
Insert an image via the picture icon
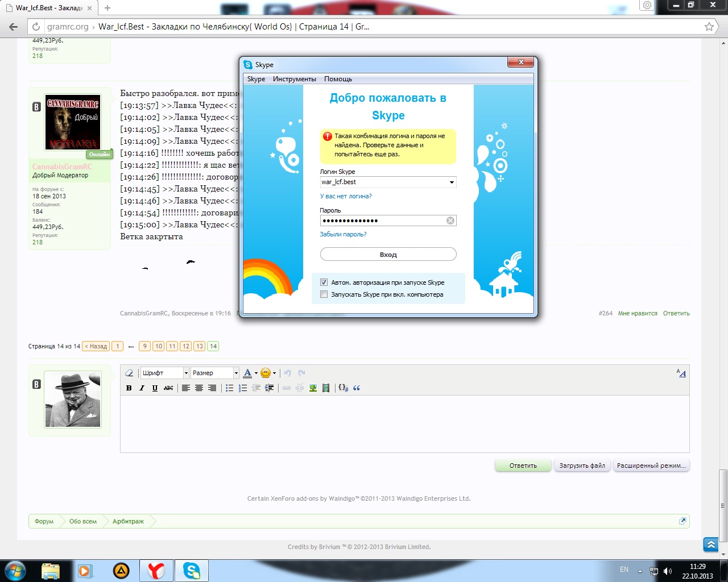(313, 388)
